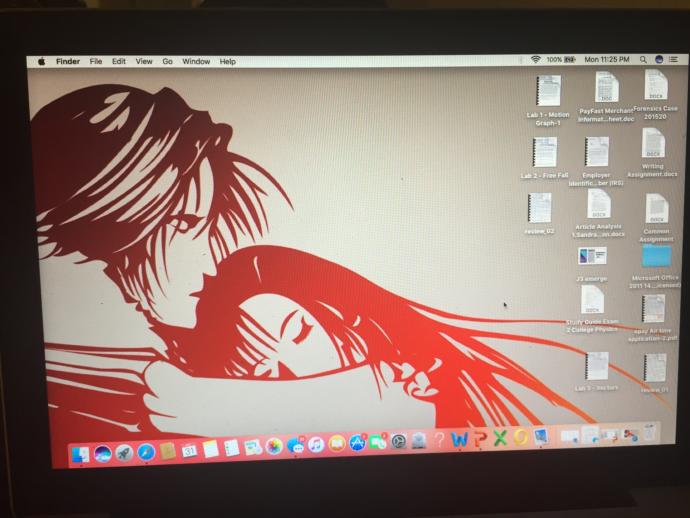This screenshot has width=690, height=518.
Task: Launch Microsoft PowerPoint from the Dock
Action: tap(481, 439)
